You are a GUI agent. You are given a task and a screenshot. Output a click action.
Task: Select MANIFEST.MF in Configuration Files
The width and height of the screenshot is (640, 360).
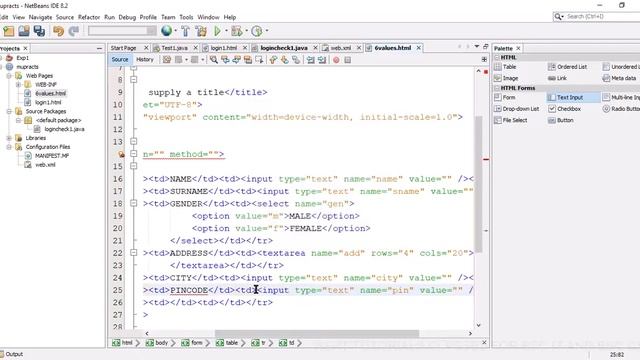pos(52,156)
